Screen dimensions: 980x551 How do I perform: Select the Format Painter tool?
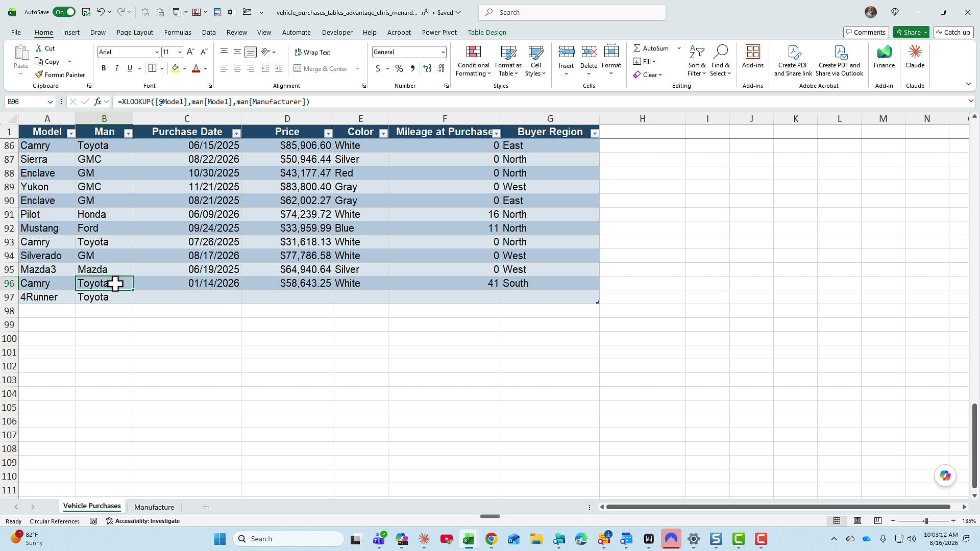(x=60, y=74)
